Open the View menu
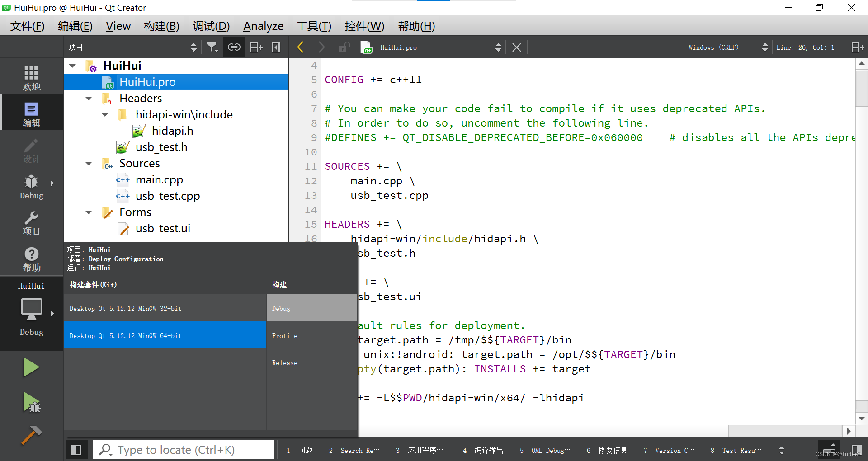This screenshot has height=461, width=868. pos(118,26)
